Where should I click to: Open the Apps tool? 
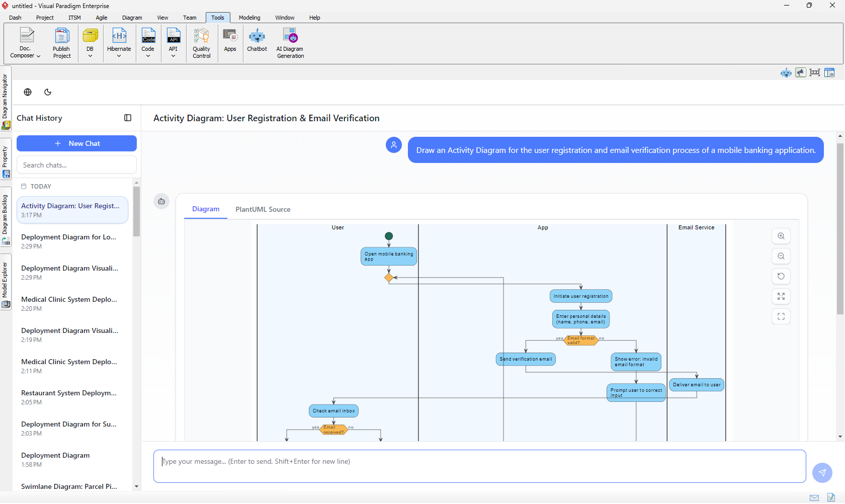230,43
